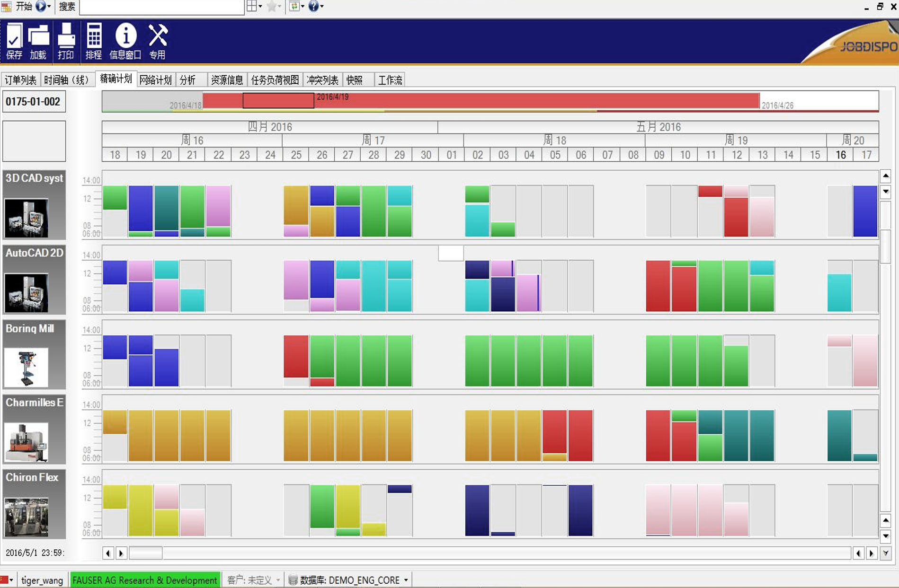Open the 资源信息 tab
Viewport: 899px width, 588px height.
click(x=227, y=80)
